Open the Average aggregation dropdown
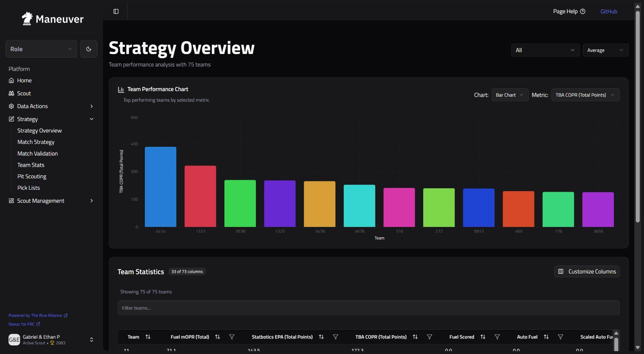 click(x=605, y=50)
